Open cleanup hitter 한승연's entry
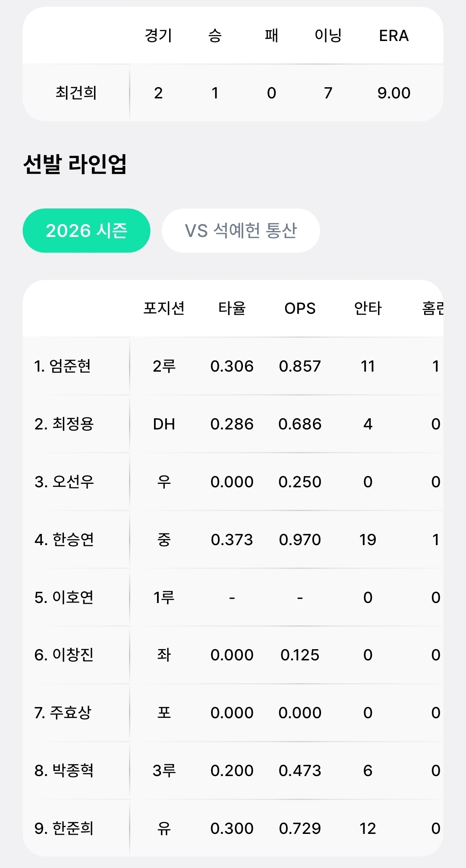 pyautogui.click(x=64, y=540)
